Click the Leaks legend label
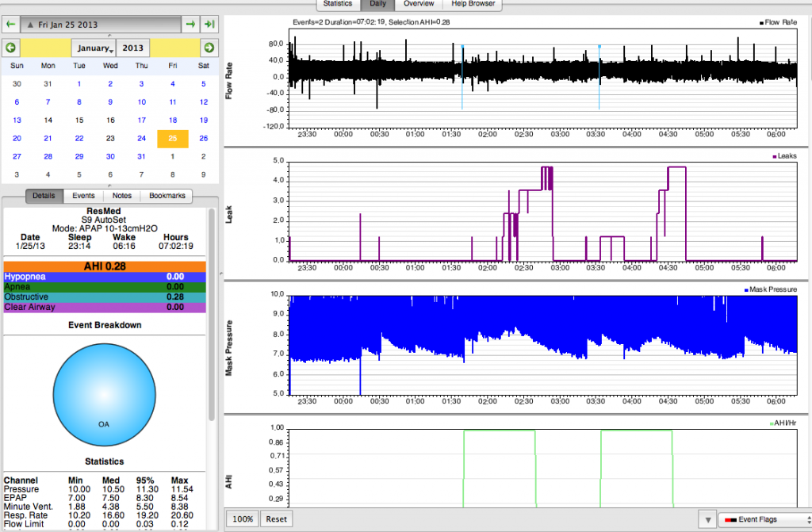Image resolution: width=812 pixels, height=532 pixels. point(784,156)
